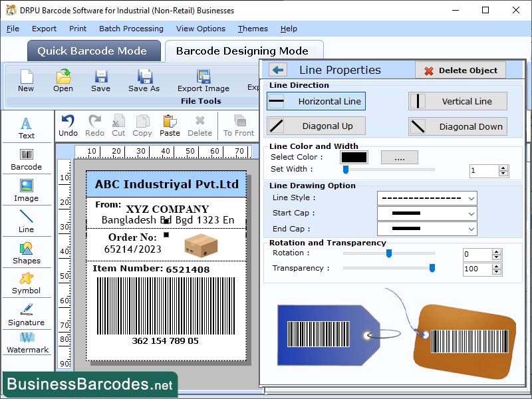Open the View Options menu
Viewport: 532px width, 399px height.
201,29
